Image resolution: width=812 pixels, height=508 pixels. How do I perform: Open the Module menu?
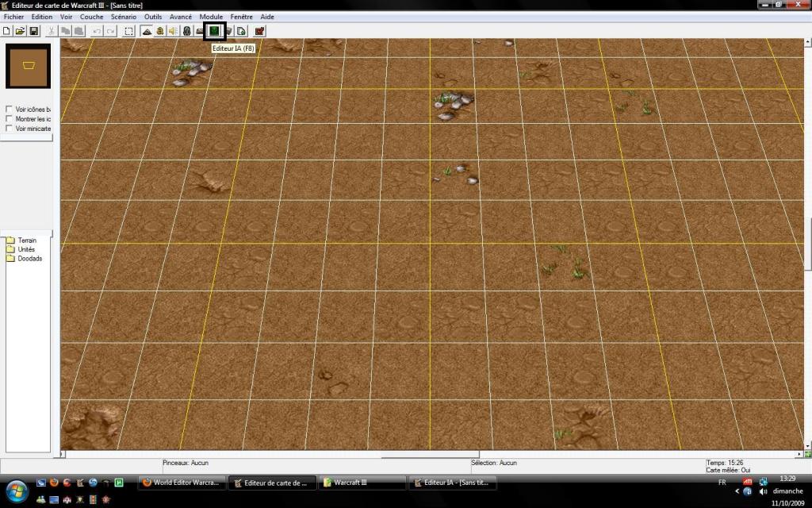(211, 17)
